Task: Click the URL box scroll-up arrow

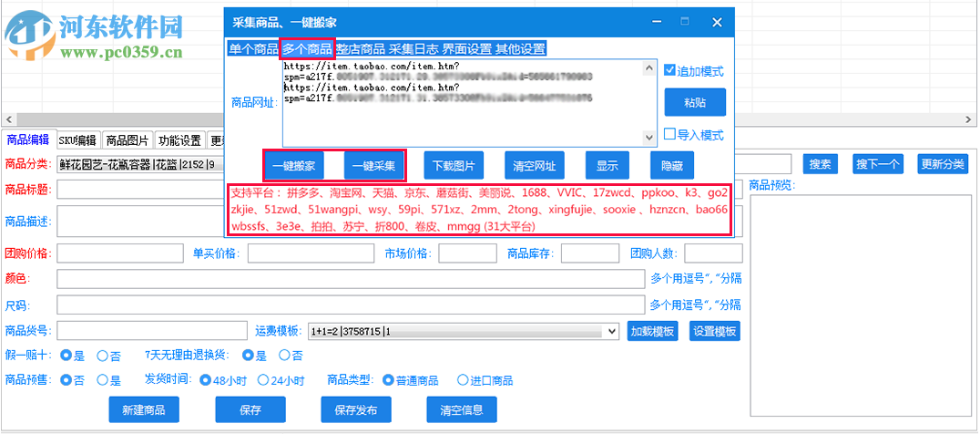Action: coord(650,67)
